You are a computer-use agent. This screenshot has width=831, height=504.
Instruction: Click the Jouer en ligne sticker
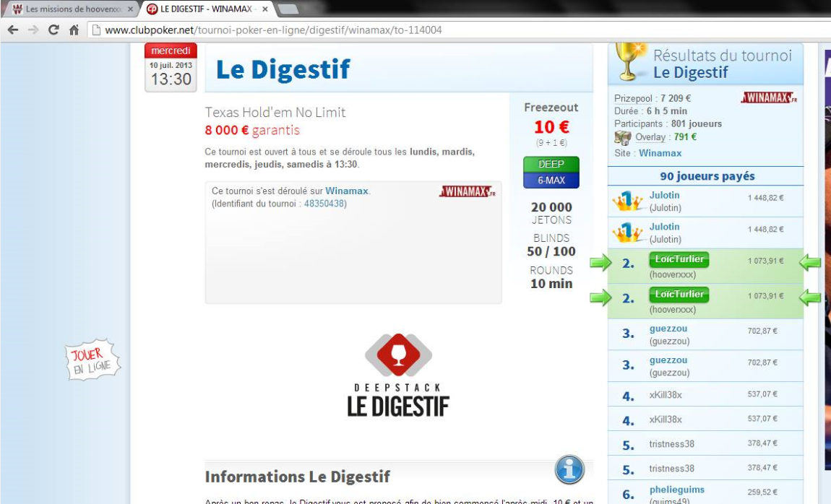92,360
